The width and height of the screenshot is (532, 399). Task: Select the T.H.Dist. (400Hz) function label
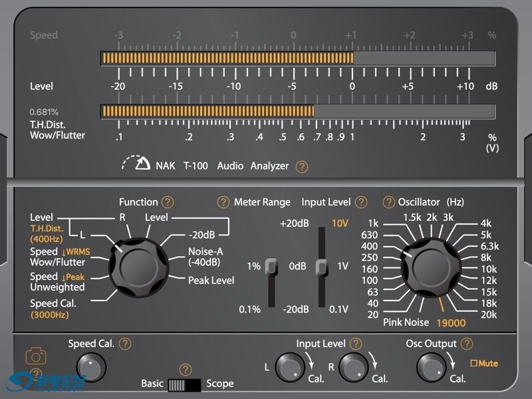[47, 234]
